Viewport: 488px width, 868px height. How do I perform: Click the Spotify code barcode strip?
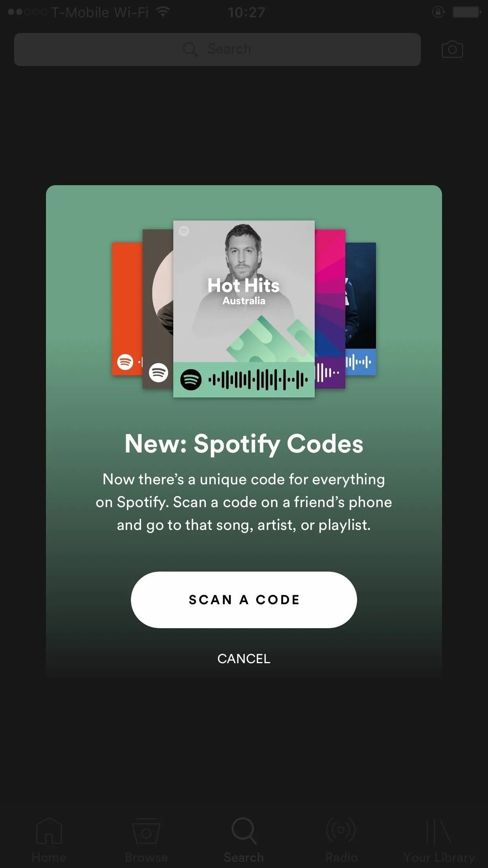click(x=258, y=380)
